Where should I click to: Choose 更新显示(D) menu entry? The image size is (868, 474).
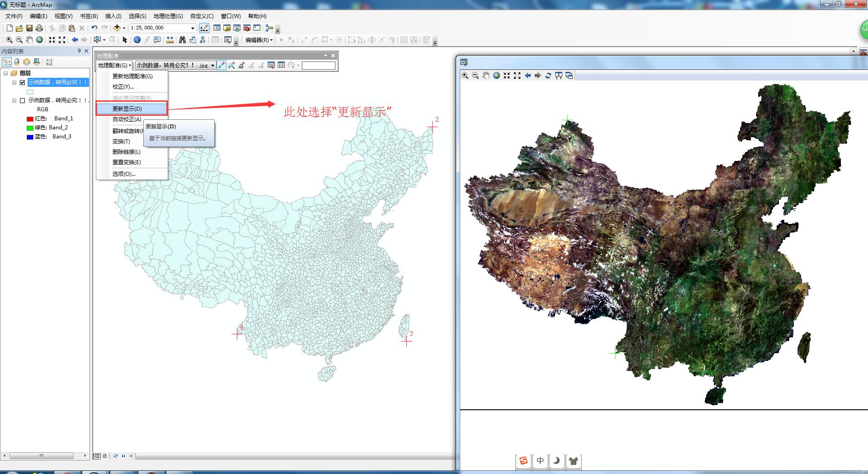coord(132,109)
